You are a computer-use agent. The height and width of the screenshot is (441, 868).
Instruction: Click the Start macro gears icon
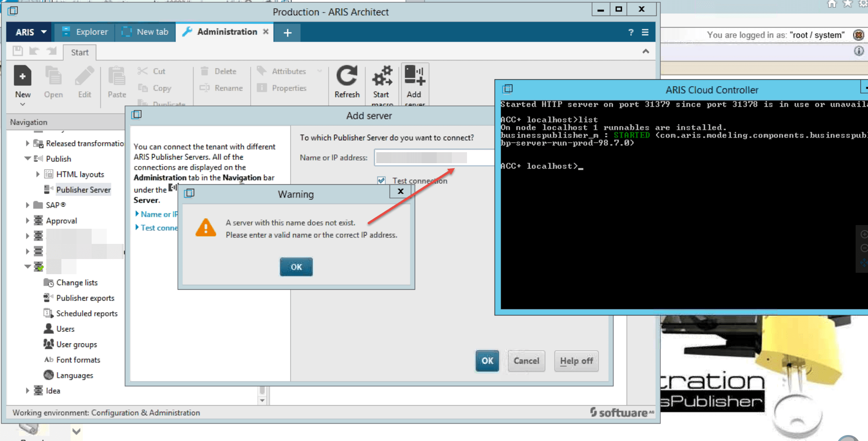pos(382,76)
